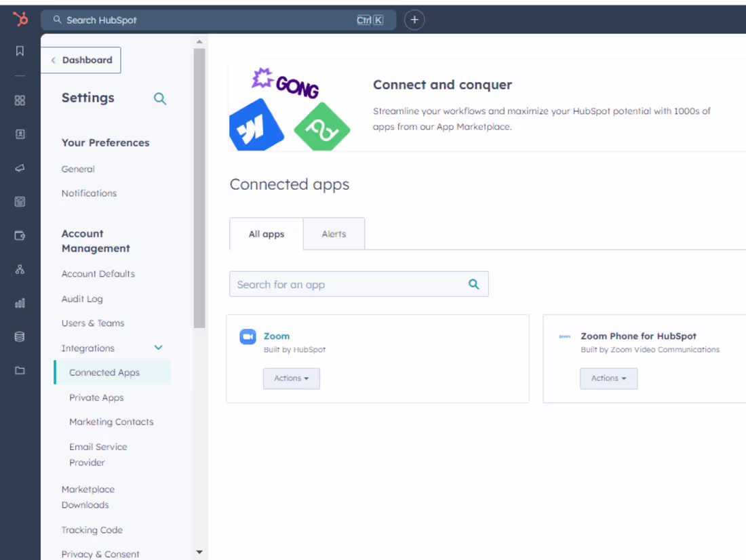The image size is (746, 560).
Task: Click the Settings search magnifier
Action: (160, 98)
